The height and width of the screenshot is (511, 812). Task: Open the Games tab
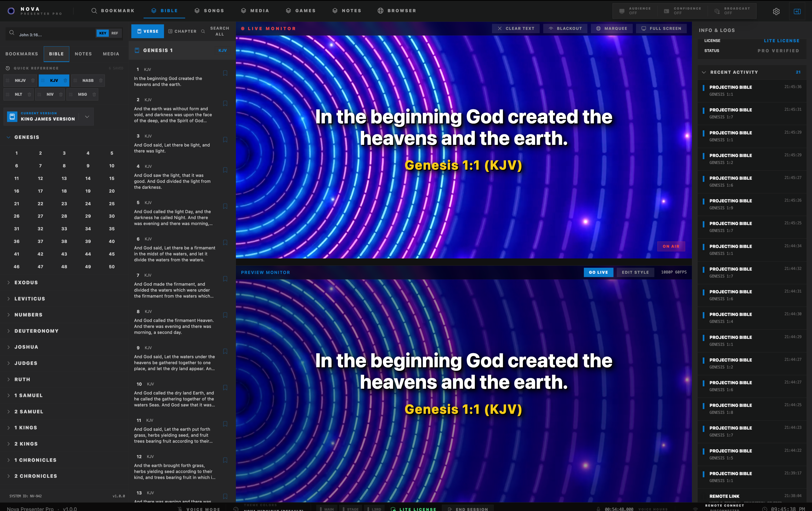(301, 11)
